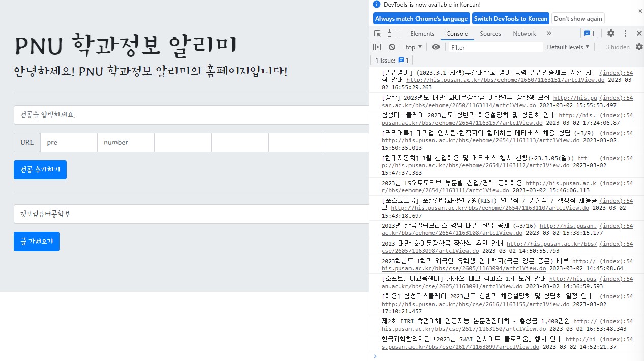
Task: Activate the inspect element picker icon
Action: 377,34
